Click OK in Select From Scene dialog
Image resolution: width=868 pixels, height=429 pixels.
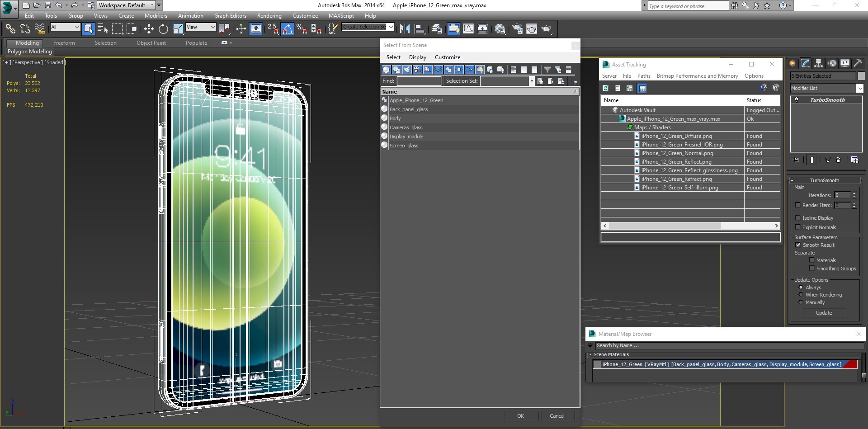pyautogui.click(x=520, y=416)
